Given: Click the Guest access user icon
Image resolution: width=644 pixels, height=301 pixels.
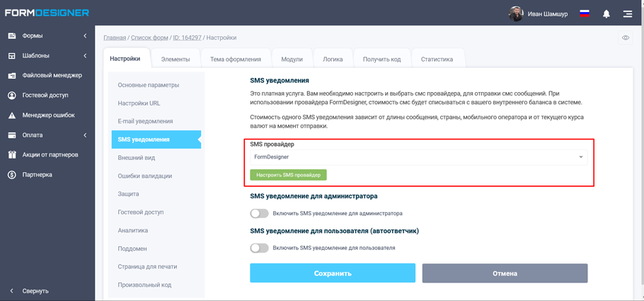Looking at the screenshot, I should tap(12, 96).
